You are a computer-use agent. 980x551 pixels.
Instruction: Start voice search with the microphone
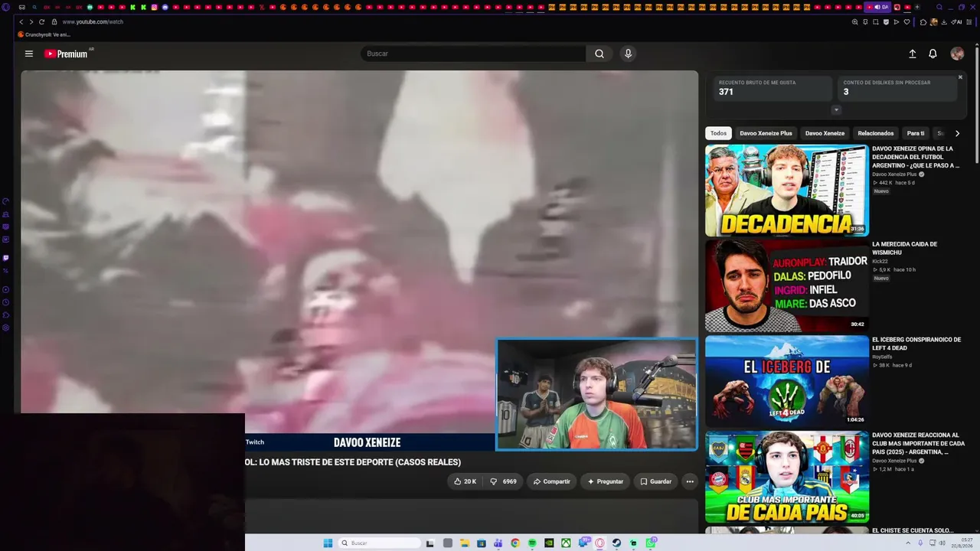click(x=628, y=54)
